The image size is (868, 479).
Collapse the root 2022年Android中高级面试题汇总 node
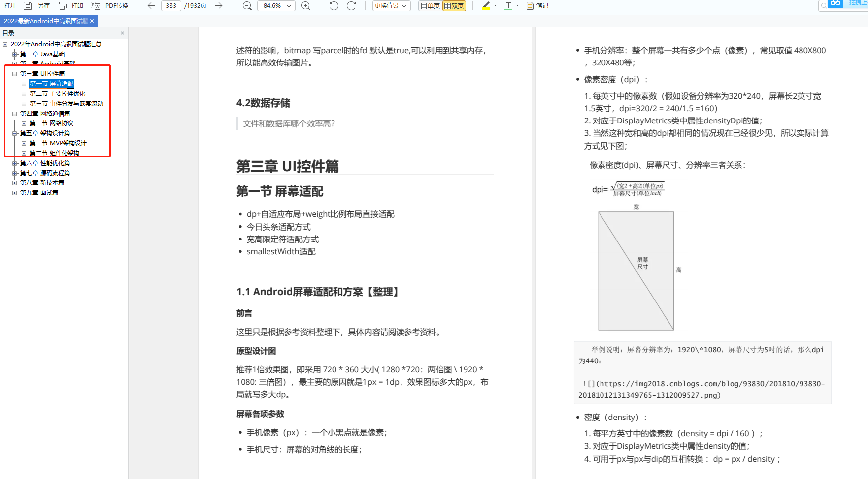(x=5, y=44)
